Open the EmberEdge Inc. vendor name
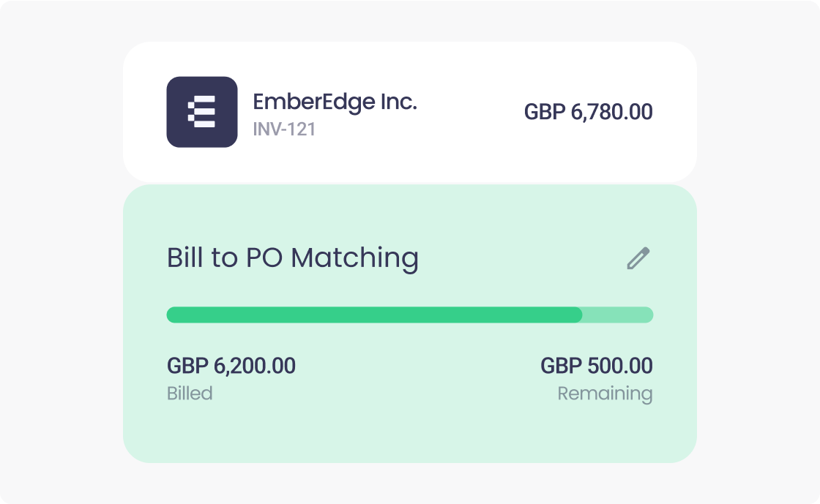The width and height of the screenshot is (820, 504). (335, 102)
